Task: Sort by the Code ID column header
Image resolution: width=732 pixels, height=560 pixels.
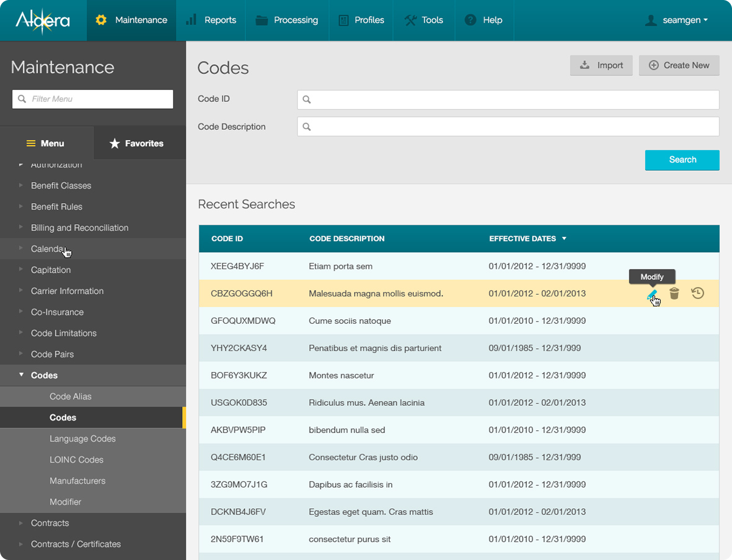Action: (227, 238)
